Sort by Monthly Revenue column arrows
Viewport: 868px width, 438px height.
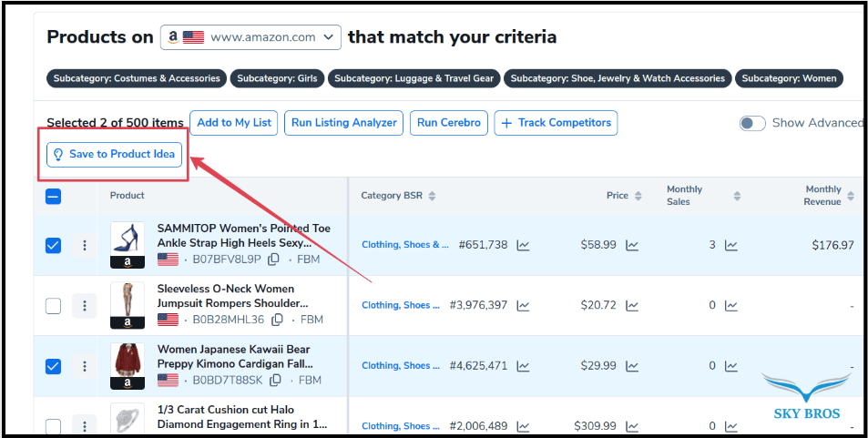[x=851, y=196]
